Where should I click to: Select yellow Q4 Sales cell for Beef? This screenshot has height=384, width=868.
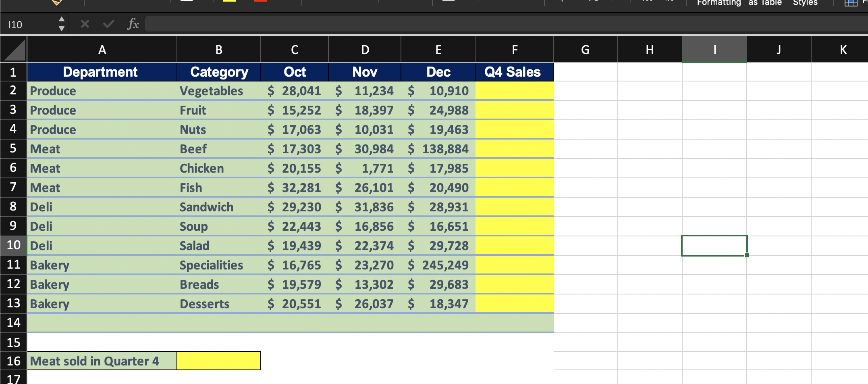pos(515,149)
